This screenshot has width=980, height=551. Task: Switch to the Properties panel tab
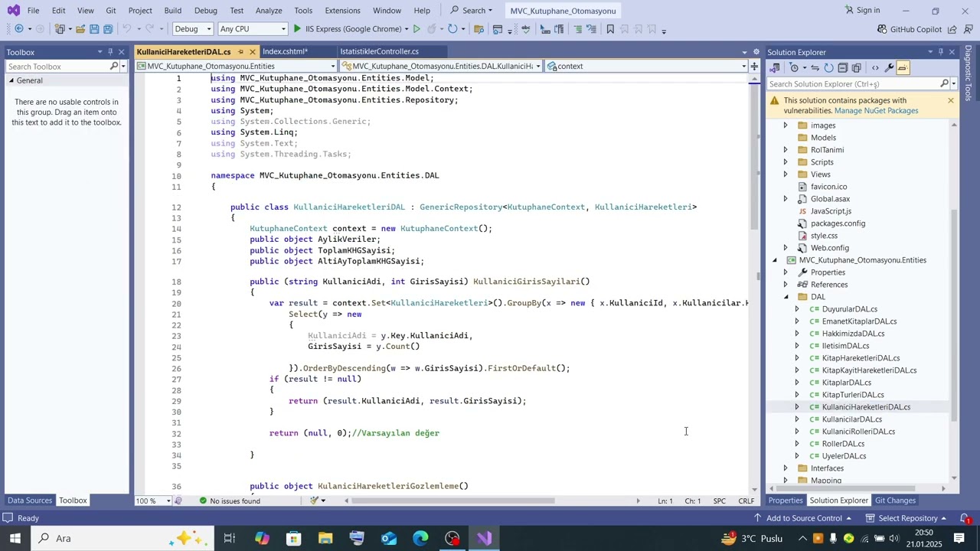tap(786, 500)
